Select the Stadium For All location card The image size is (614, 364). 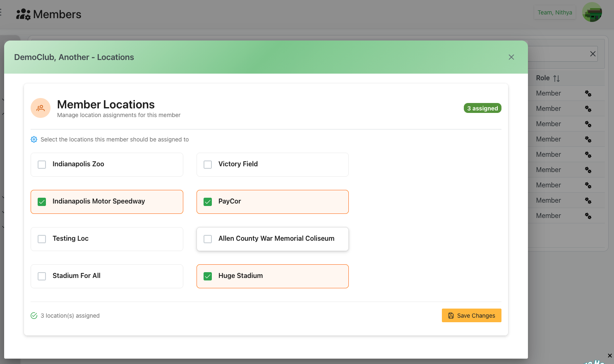click(107, 276)
